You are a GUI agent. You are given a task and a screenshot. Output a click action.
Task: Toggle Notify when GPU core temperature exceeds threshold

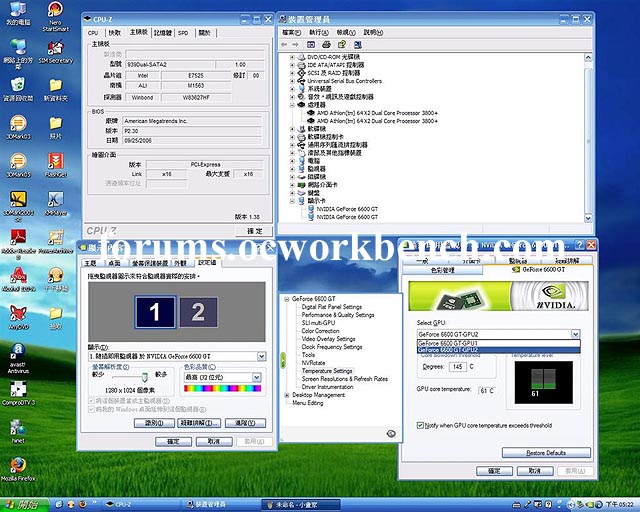point(420,425)
